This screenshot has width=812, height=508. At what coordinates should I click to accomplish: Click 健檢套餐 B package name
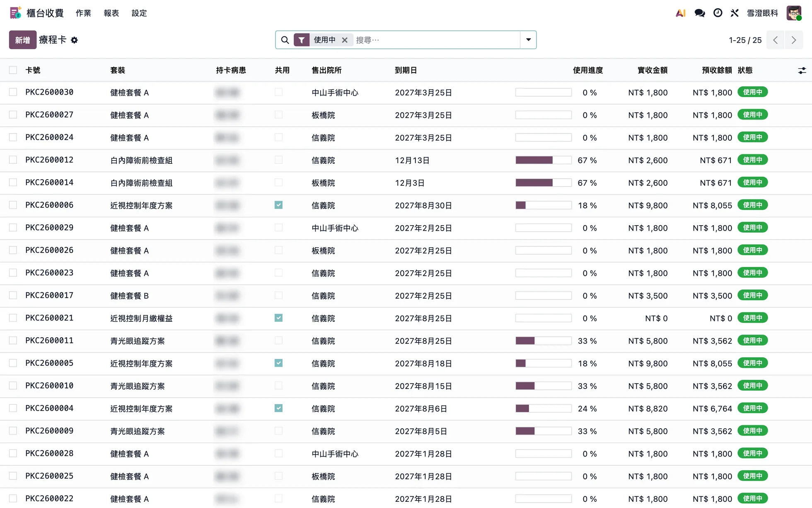pos(129,296)
